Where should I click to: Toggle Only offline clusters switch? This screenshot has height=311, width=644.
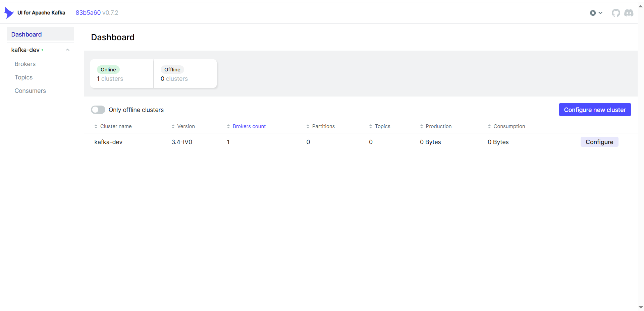click(98, 110)
